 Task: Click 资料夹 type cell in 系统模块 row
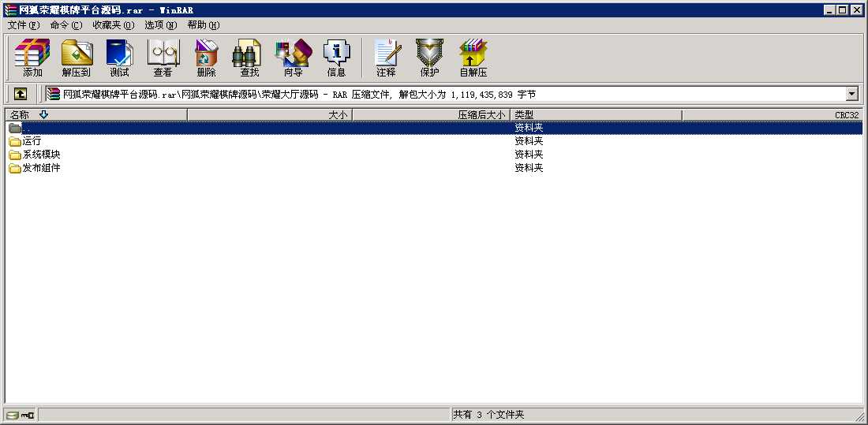pyautogui.click(x=529, y=155)
